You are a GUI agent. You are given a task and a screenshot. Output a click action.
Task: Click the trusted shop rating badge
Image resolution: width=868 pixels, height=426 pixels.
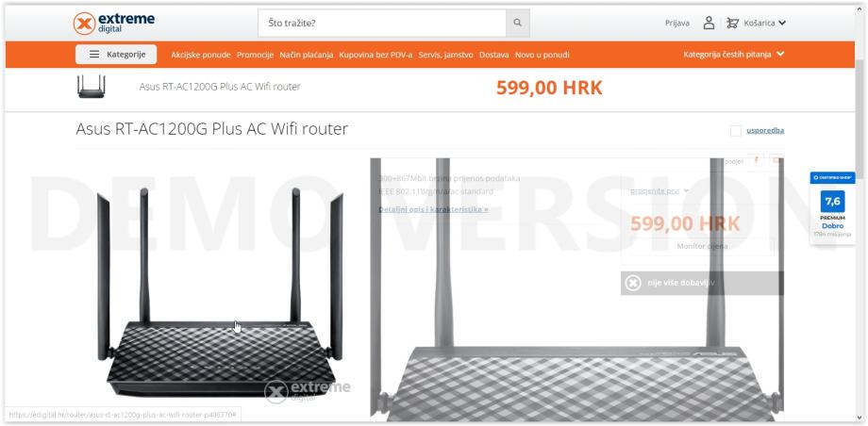(832, 207)
